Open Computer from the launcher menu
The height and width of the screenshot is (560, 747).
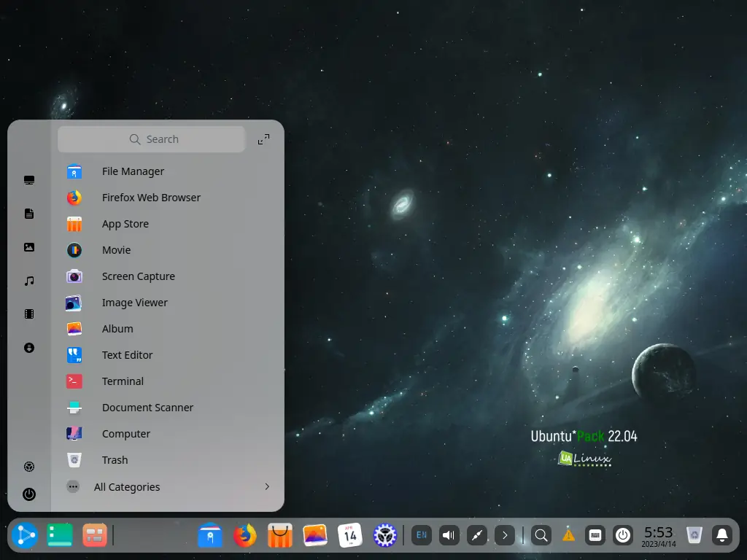coord(168,434)
